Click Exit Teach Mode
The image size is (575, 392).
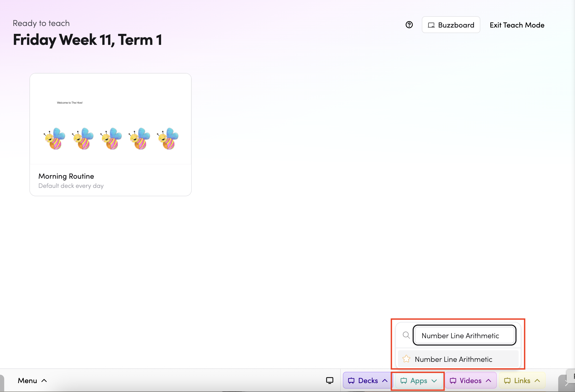click(x=517, y=25)
